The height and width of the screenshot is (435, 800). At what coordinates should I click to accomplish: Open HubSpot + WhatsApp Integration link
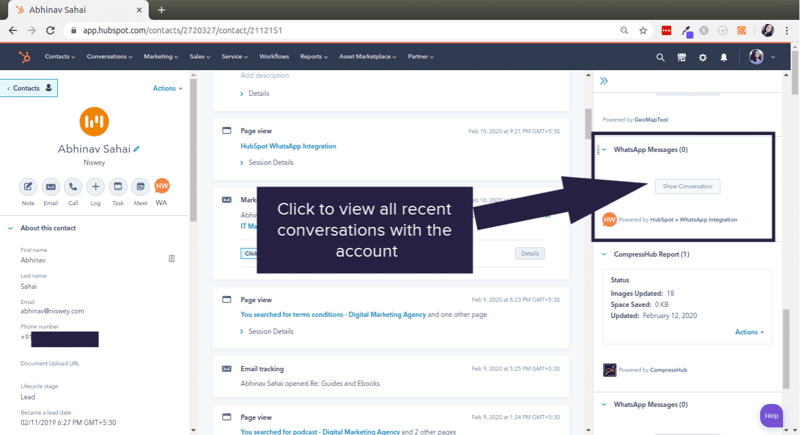pyautogui.click(x=693, y=220)
